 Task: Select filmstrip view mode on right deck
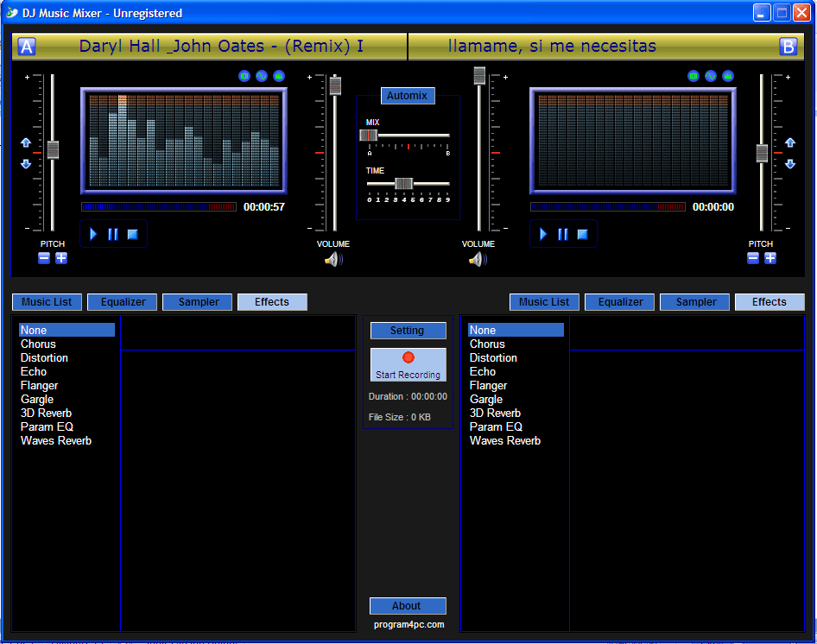coord(693,76)
